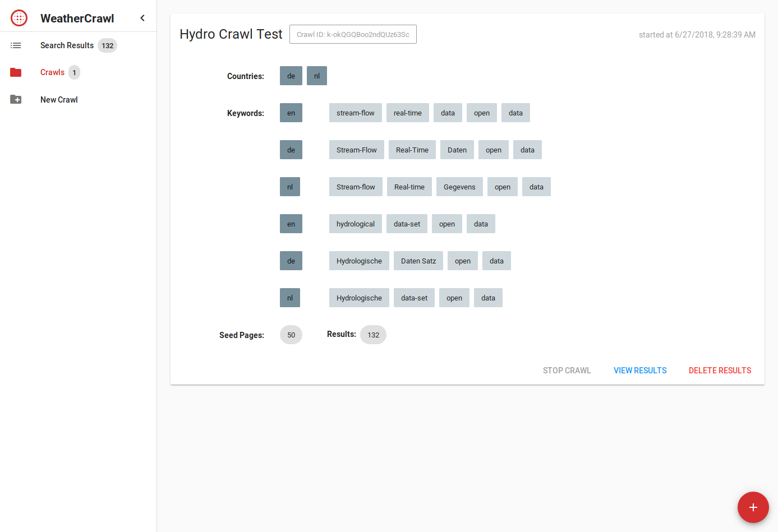Screen dimensions: 778x532
Task: Click the crawl start timestamp text
Action: point(697,35)
